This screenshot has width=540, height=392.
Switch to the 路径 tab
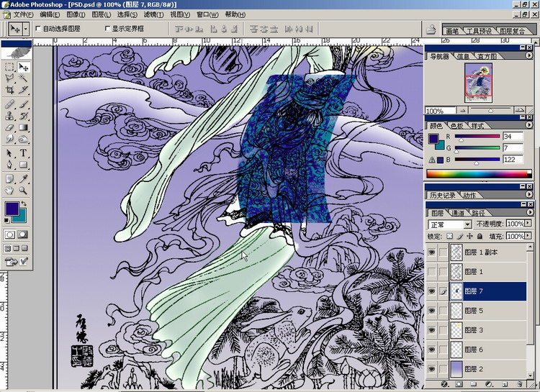coord(478,213)
